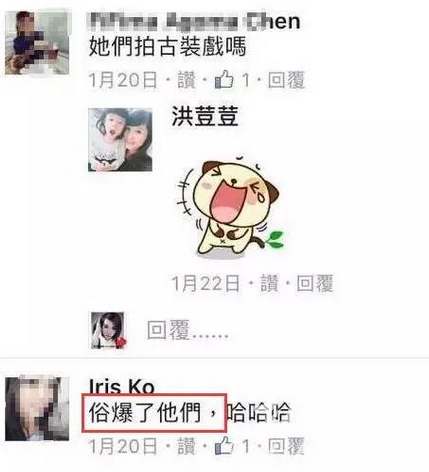Viewport: 429px width, 472px height.
Task: Click the avatar beside the reply box
Action: pyautogui.click(x=108, y=330)
